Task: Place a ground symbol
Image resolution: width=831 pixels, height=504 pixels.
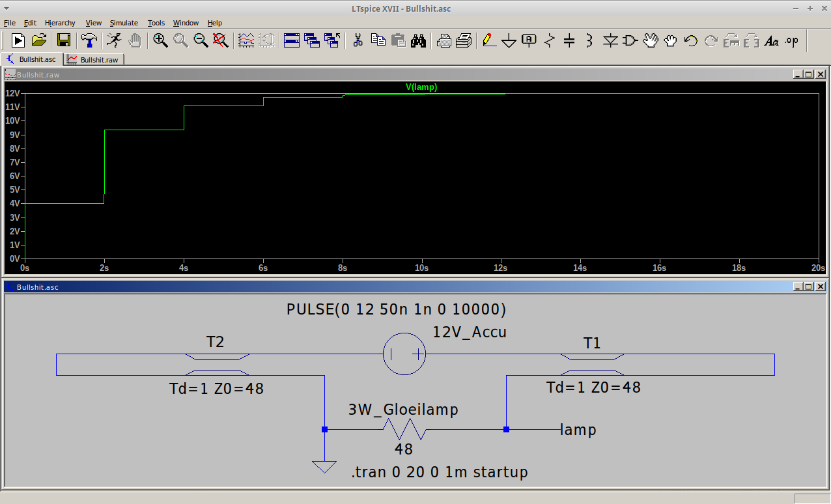Action: [509, 40]
